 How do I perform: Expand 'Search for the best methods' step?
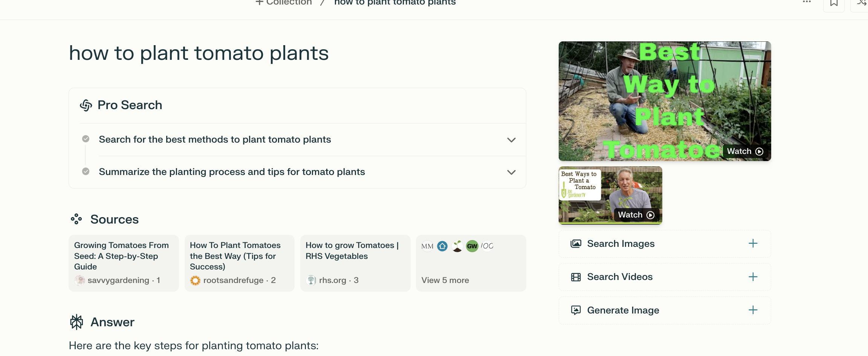511,140
